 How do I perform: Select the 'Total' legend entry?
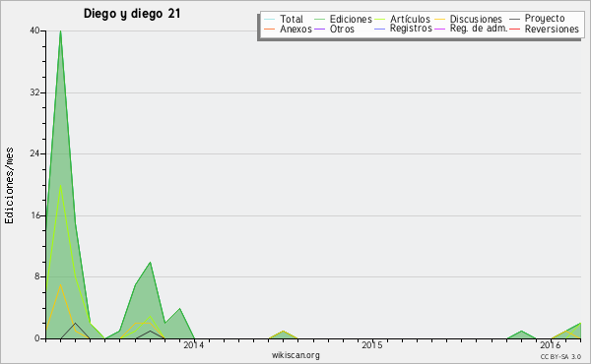tap(292, 19)
